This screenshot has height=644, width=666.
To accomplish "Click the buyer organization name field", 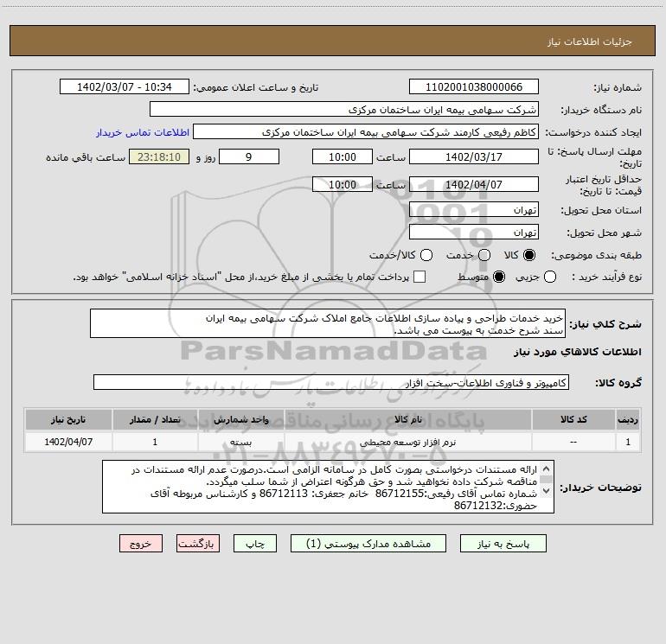I will [344, 110].
